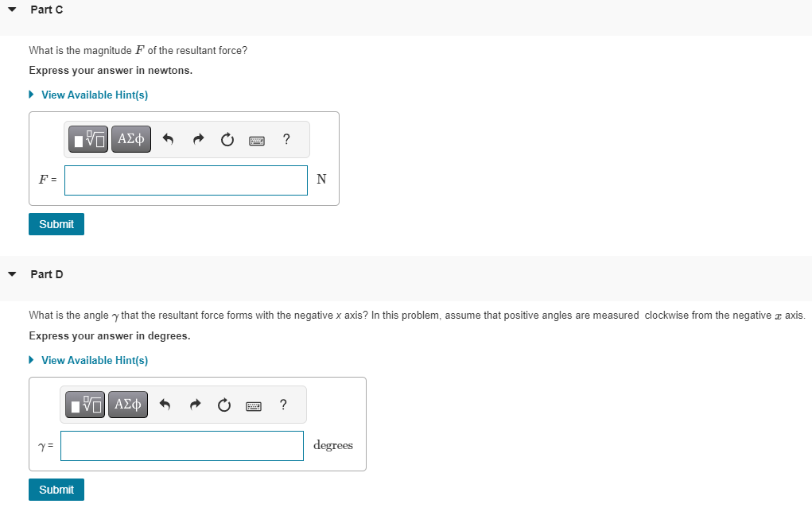Click the undo arrow in Part C toolbar
The image size is (812, 527).
click(x=168, y=138)
